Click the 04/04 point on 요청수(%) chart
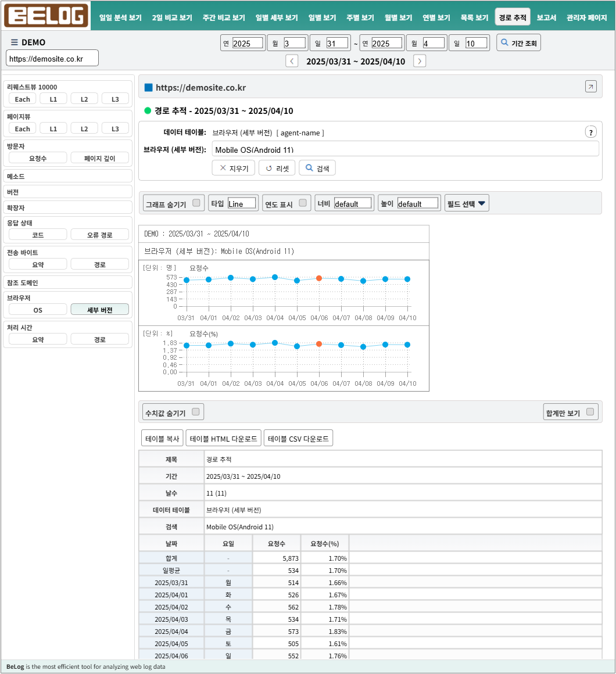 (275, 343)
